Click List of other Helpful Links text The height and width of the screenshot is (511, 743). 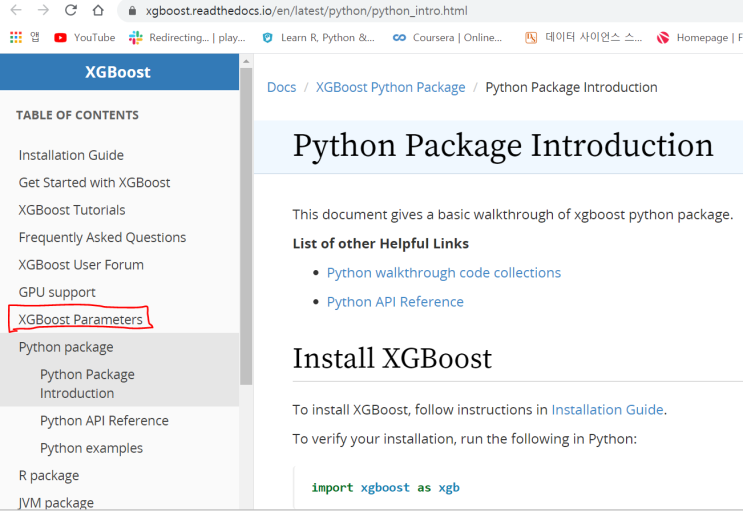coord(381,244)
